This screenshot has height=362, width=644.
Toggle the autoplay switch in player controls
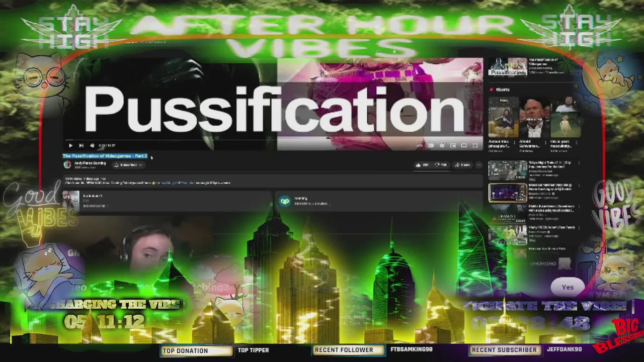420,146
